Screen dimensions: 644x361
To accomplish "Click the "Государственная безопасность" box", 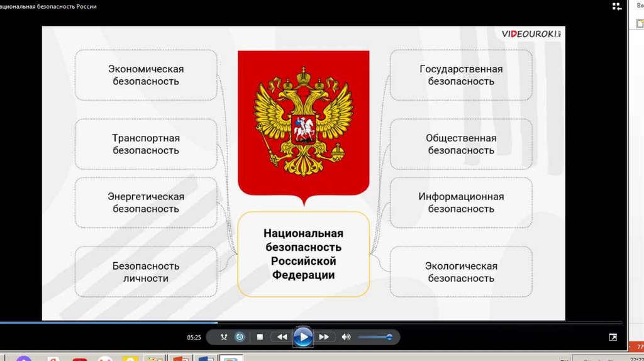I will (x=461, y=75).
